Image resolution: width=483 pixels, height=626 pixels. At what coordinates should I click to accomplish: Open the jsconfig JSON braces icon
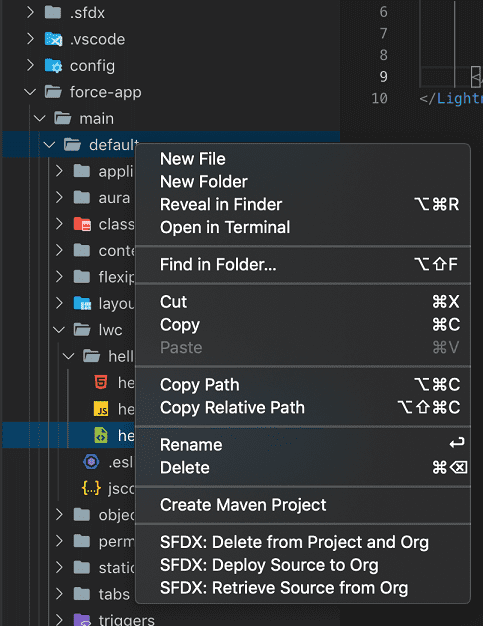pyautogui.click(x=91, y=488)
